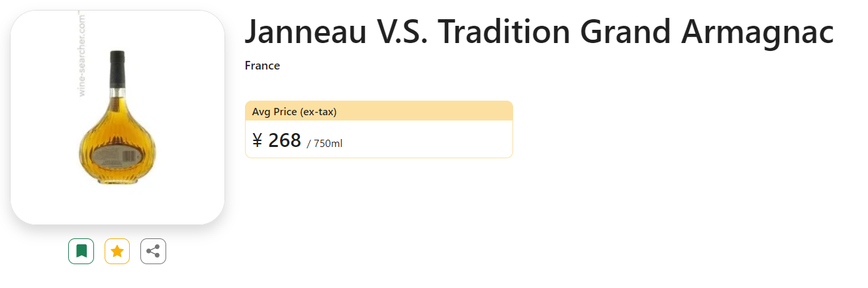Click the yen currency symbol

click(x=258, y=140)
